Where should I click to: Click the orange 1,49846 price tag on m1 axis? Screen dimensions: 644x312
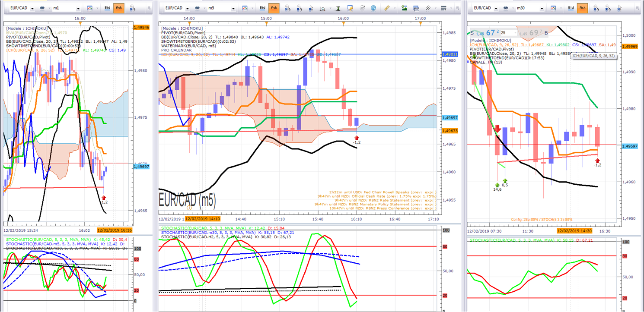(x=141, y=27)
